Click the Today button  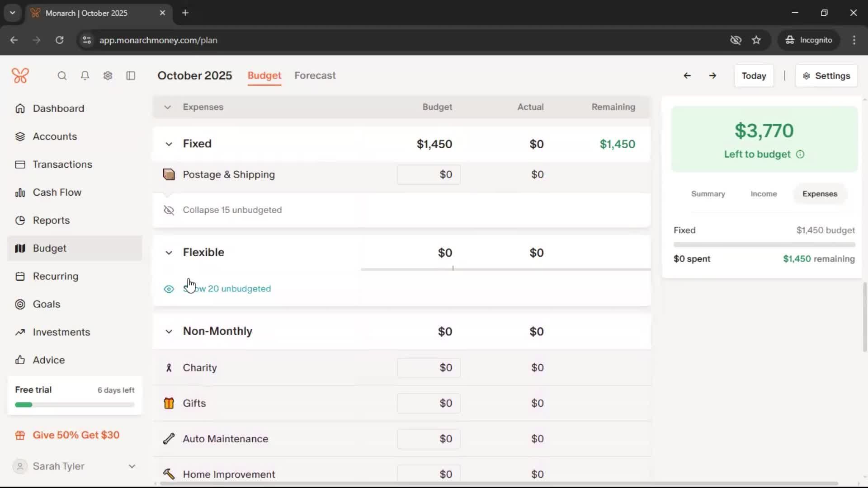[x=753, y=76]
